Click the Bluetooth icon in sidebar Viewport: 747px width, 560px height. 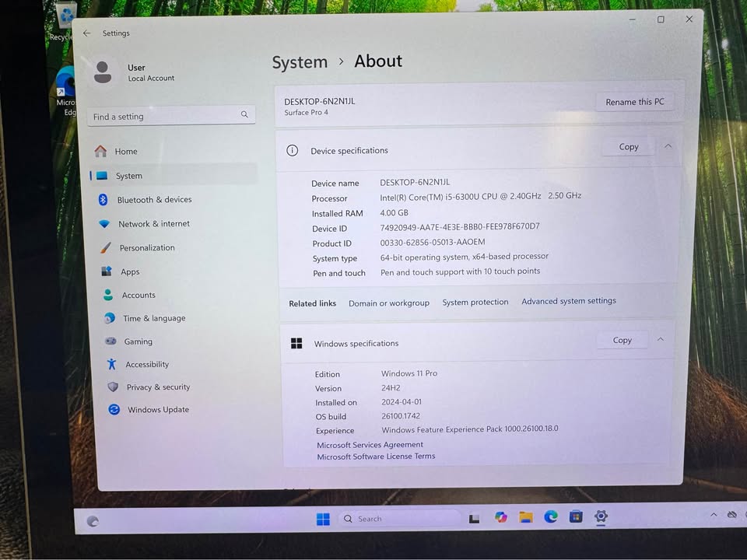click(103, 200)
